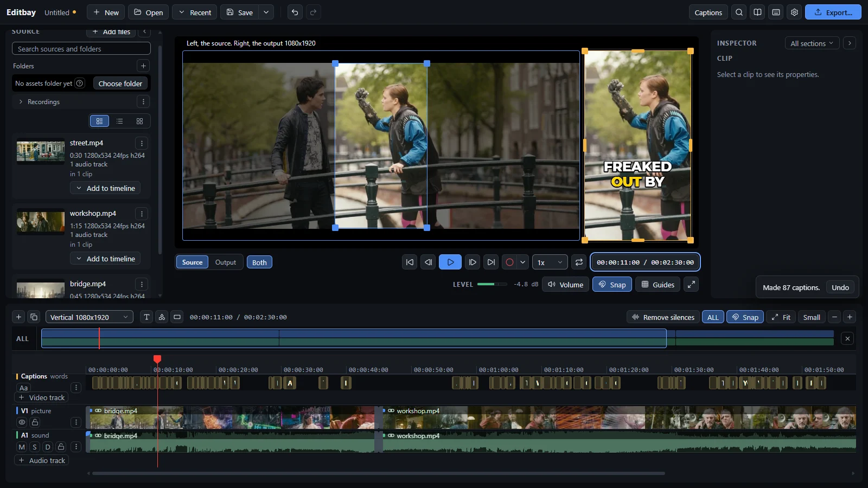The height and width of the screenshot is (488, 868).
Task: Toggle Guides overlay
Action: tap(658, 284)
